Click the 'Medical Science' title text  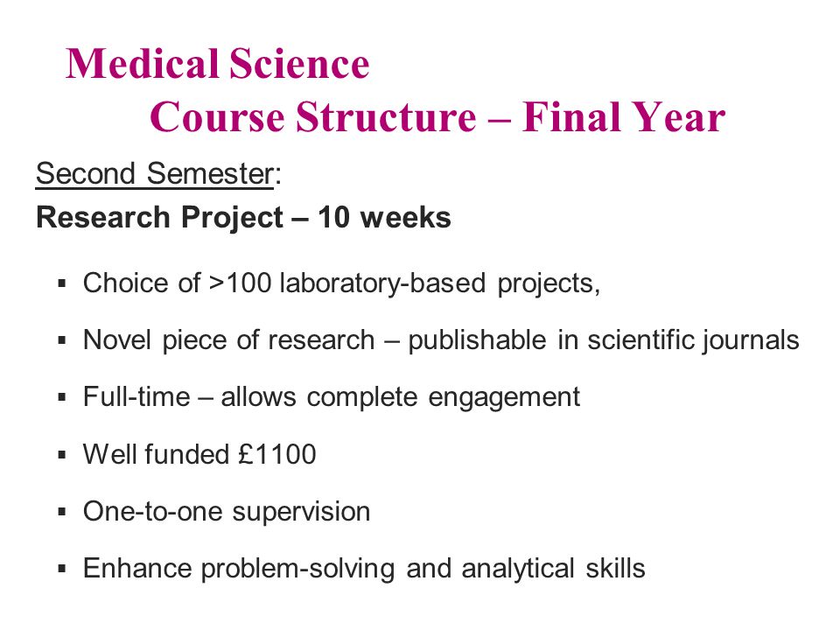point(218,64)
